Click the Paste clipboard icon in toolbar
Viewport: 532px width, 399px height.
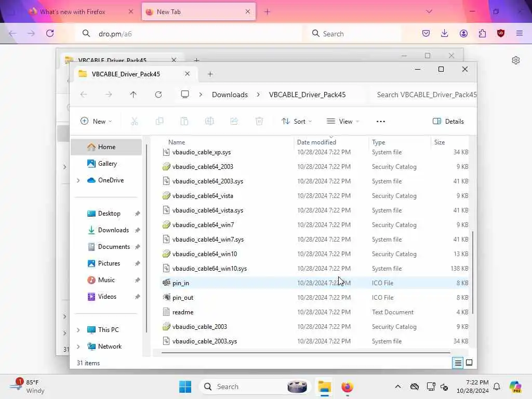pyautogui.click(x=184, y=121)
